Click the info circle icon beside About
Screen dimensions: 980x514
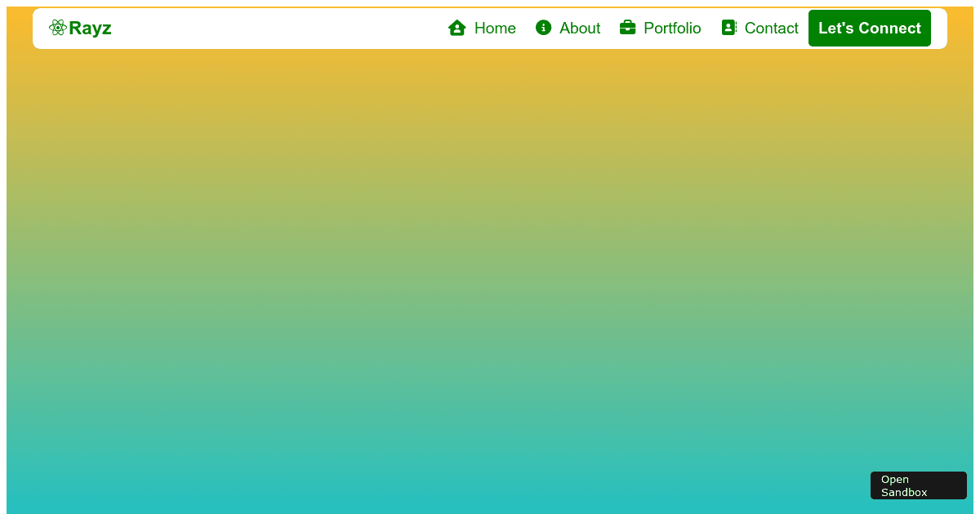(543, 28)
